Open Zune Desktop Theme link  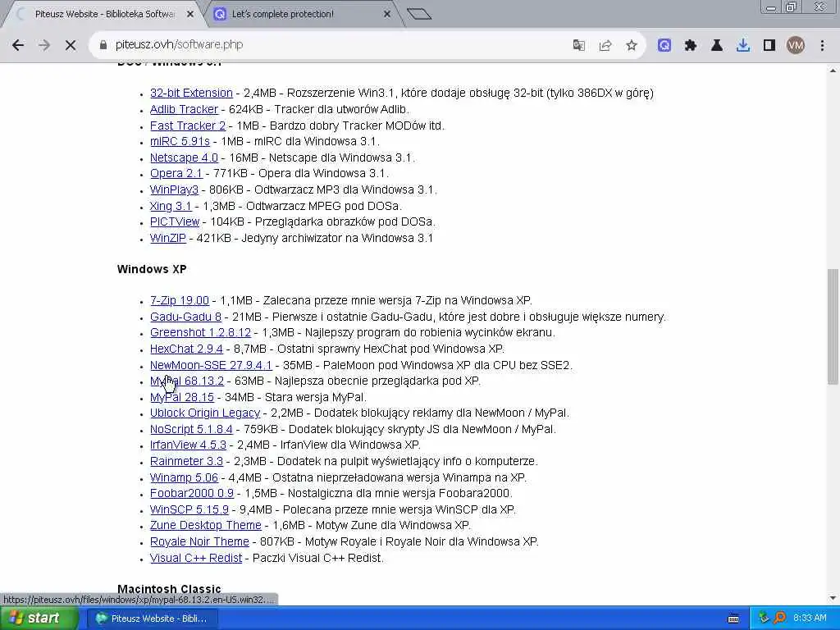point(206,526)
